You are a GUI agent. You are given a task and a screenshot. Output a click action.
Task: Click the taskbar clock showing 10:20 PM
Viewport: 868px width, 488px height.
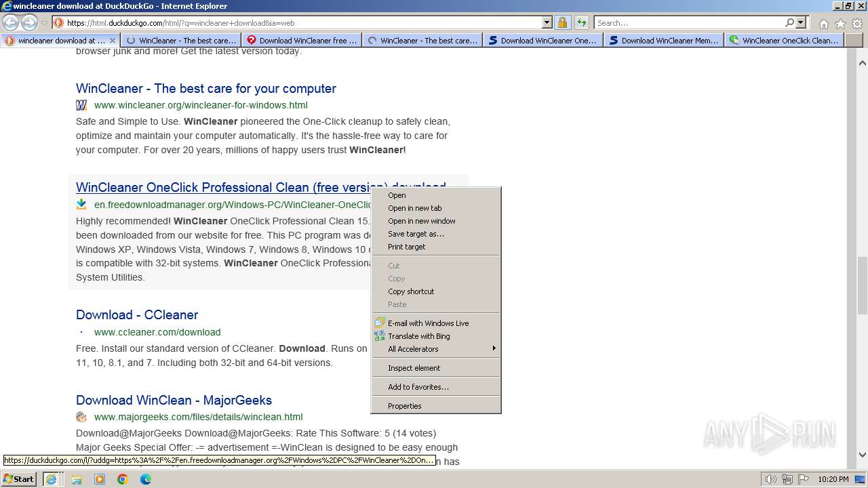(833, 479)
